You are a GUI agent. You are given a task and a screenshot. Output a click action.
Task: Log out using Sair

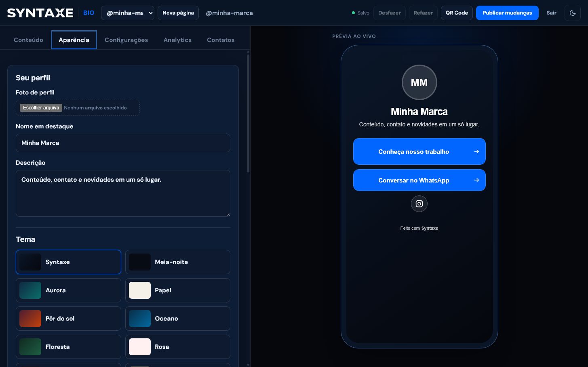click(x=552, y=13)
